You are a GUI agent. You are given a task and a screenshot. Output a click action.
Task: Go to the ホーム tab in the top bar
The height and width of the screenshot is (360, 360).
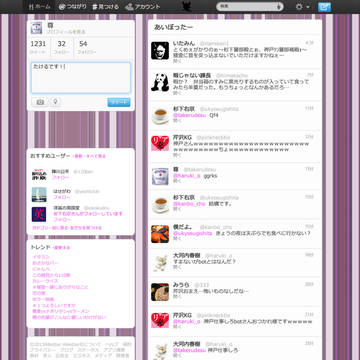(x=40, y=7)
